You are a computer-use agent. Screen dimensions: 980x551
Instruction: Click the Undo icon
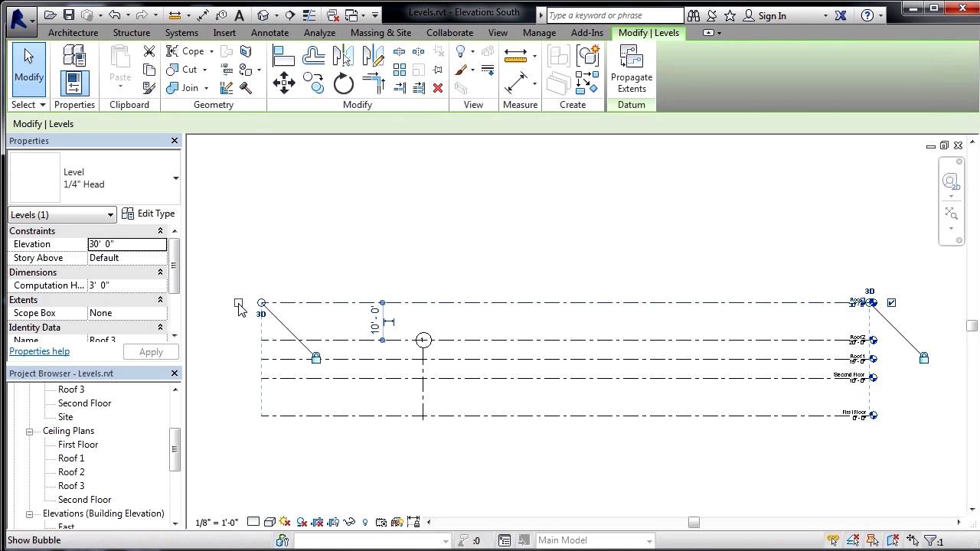(114, 15)
